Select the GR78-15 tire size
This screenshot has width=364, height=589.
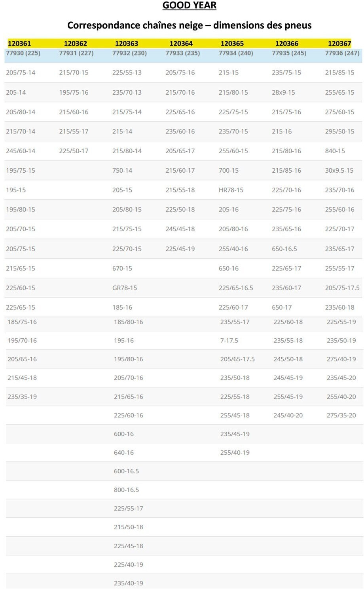[124, 288]
